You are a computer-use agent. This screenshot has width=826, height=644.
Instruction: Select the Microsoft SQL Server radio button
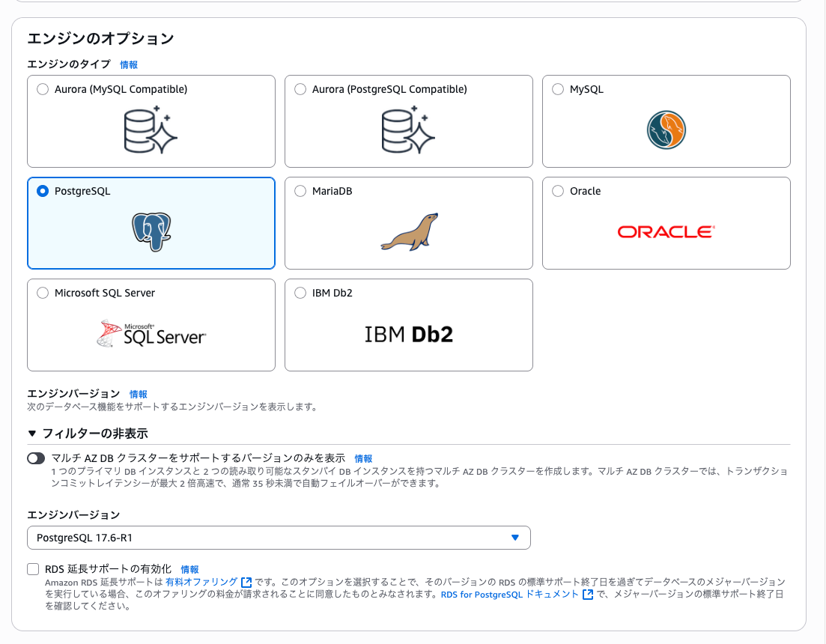tap(43, 293)
